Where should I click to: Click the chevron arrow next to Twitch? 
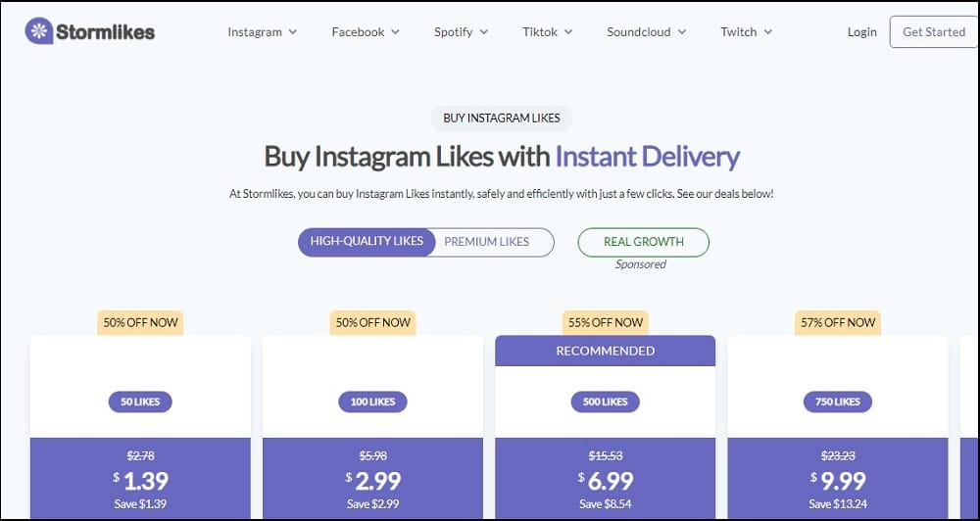pos(767,32)
